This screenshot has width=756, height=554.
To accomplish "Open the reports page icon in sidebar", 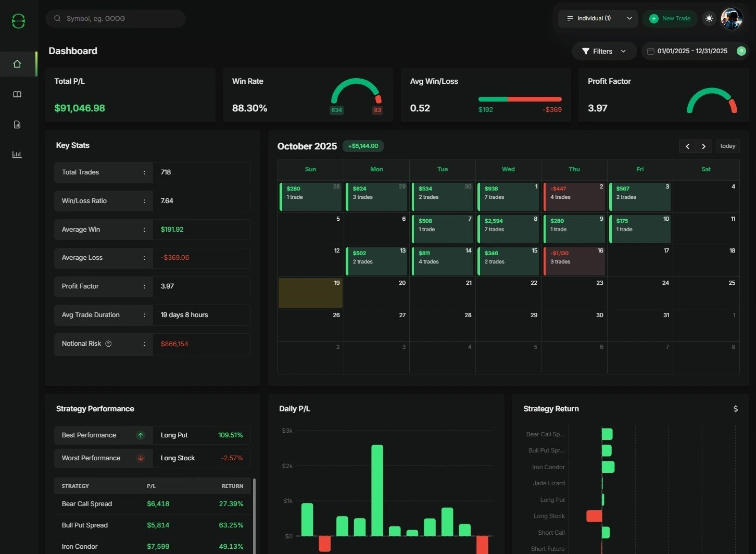I will [17, 124].
